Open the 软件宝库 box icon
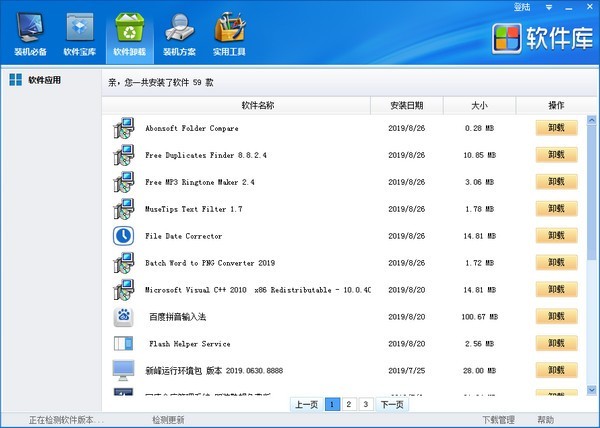 coord(80,28)
